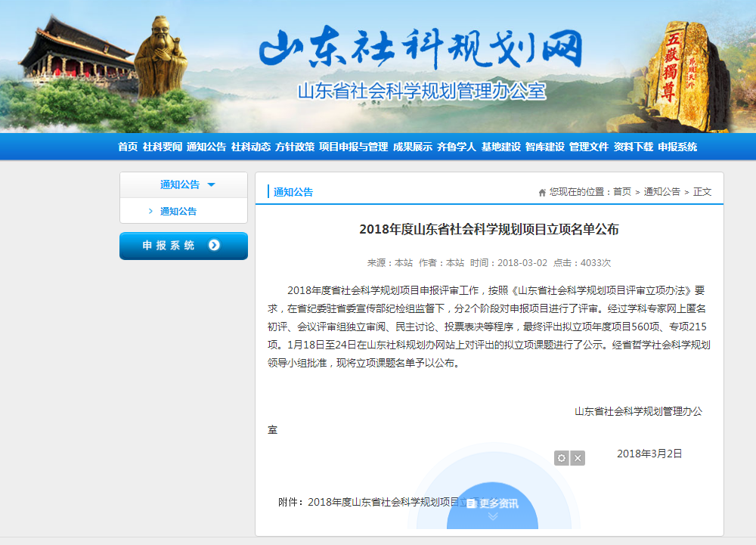Click 首页 link in the breadcrumb
756x545 pixels.
pyautogui.click(x=622, y=192)
